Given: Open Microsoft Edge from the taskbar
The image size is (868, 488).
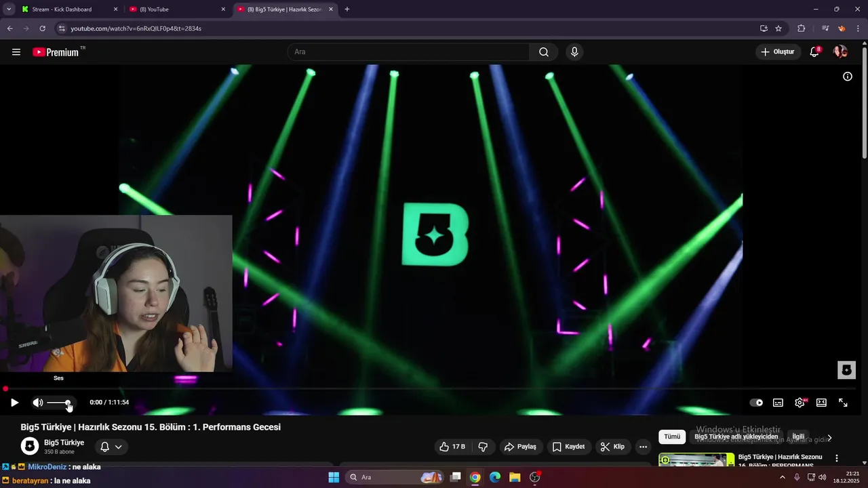Looking at the screenshot, I should tap(495, 477).
